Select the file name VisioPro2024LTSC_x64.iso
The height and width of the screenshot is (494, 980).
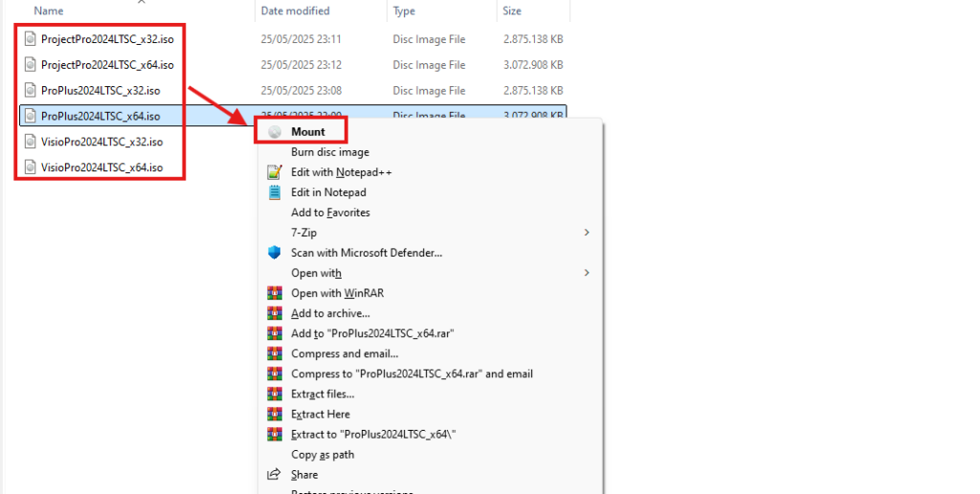(x=101, y=167)
